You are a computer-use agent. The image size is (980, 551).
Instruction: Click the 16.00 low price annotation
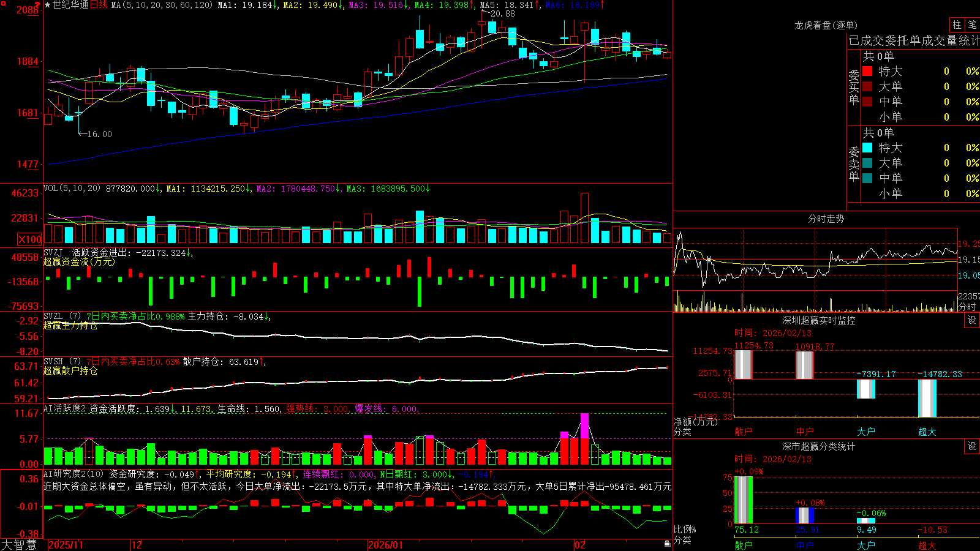99,134
